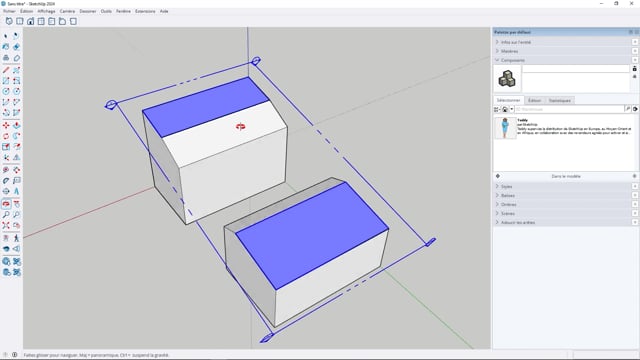Viewport: 640px width, 360px height.
Task: Open the in-model navigation dropdown arrow
Action: [511, 109]
